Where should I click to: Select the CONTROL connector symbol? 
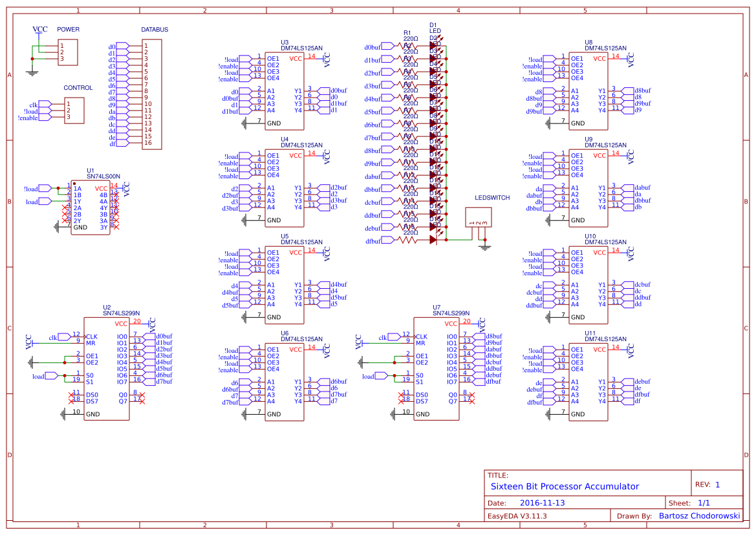pos(74,110)
